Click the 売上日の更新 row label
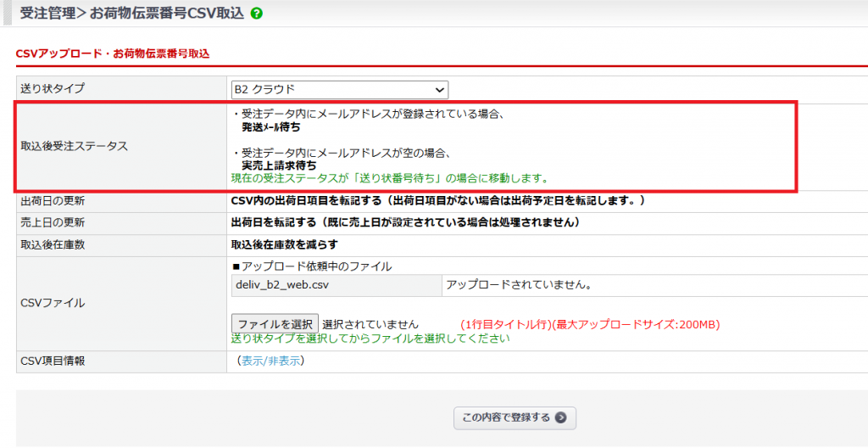Viewport: 868px width, 448px height. click(x=53, y=222)
